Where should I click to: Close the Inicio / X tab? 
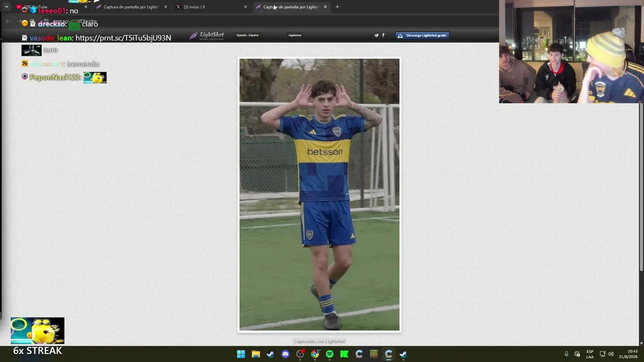click(246, 7)
